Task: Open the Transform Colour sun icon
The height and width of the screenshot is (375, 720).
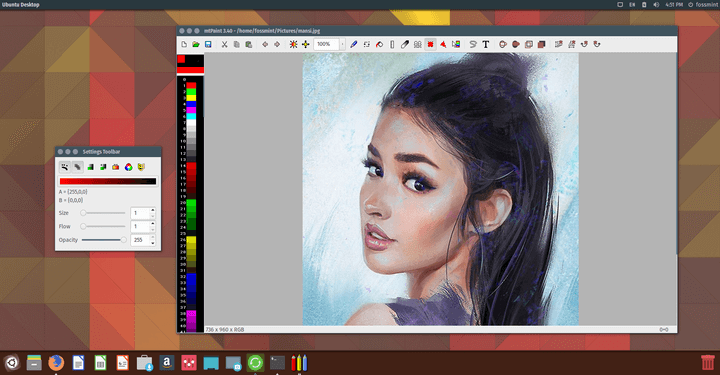Action: pyautogui.click(x=293, y=45)
